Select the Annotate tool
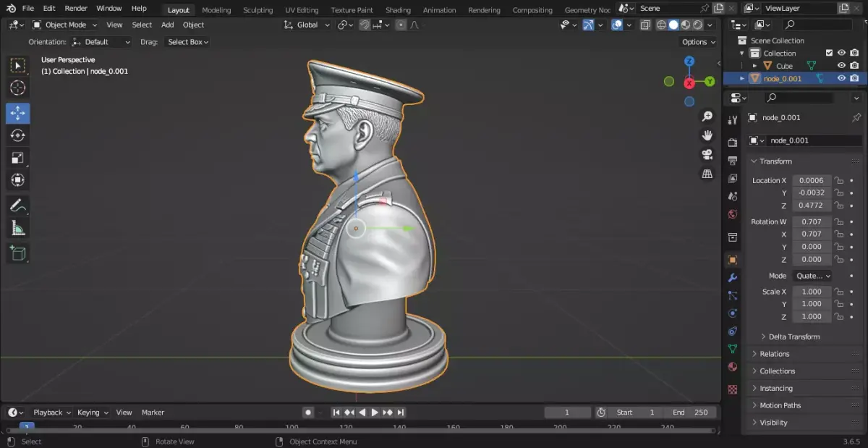This screenshot has width=868, height=448. 18,206
